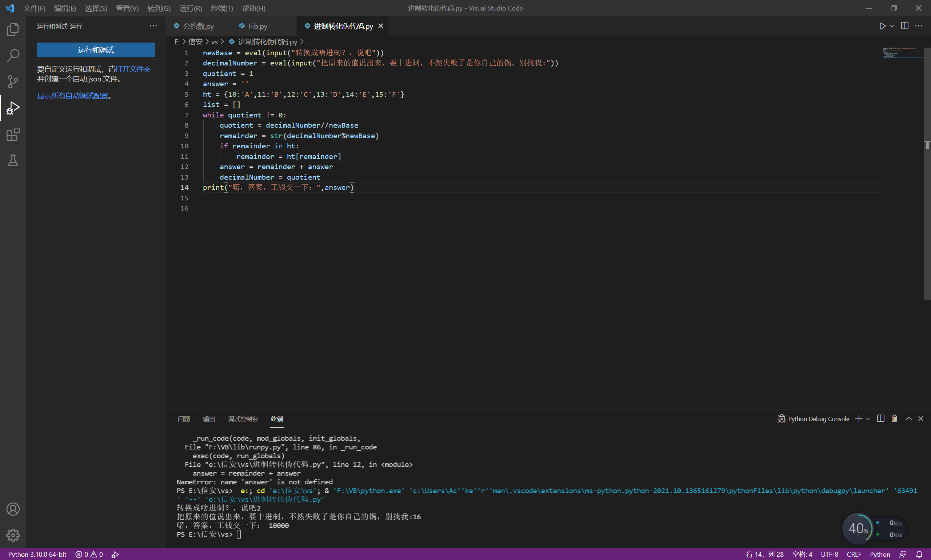Open errors and warnings status item
This screenshot has height=560, width=931.
(x=89, y=554)
